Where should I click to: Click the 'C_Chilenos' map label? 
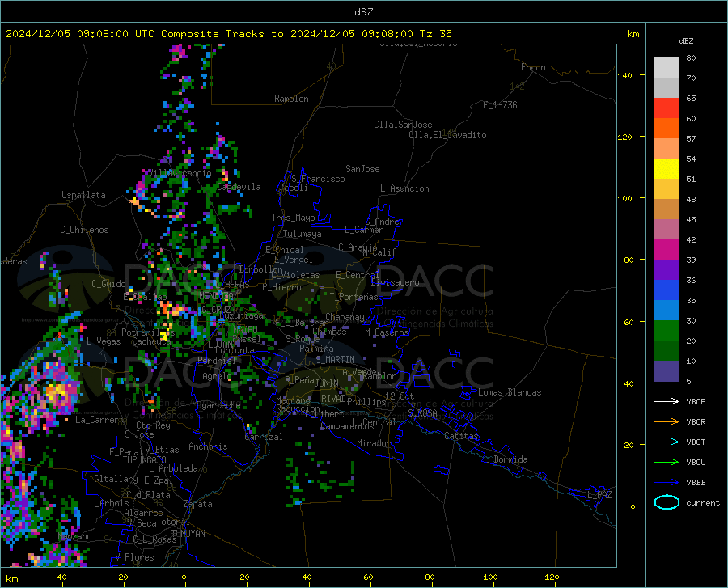coord(84,230)
